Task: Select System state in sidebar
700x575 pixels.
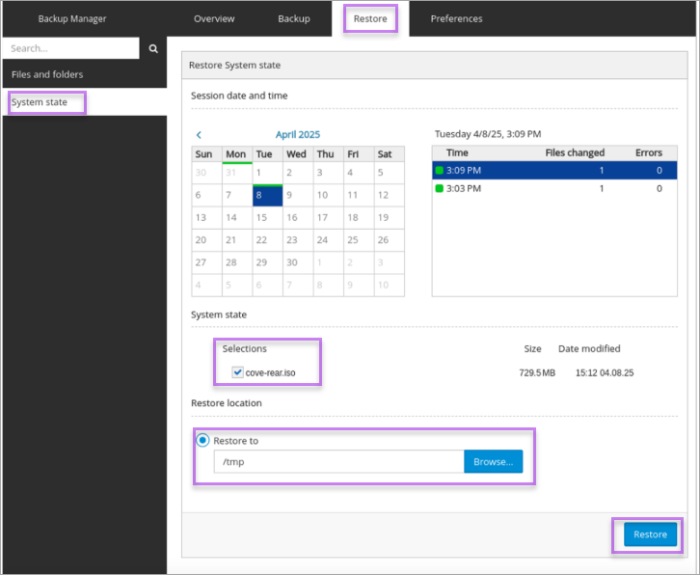Action: tap(40, 102)
